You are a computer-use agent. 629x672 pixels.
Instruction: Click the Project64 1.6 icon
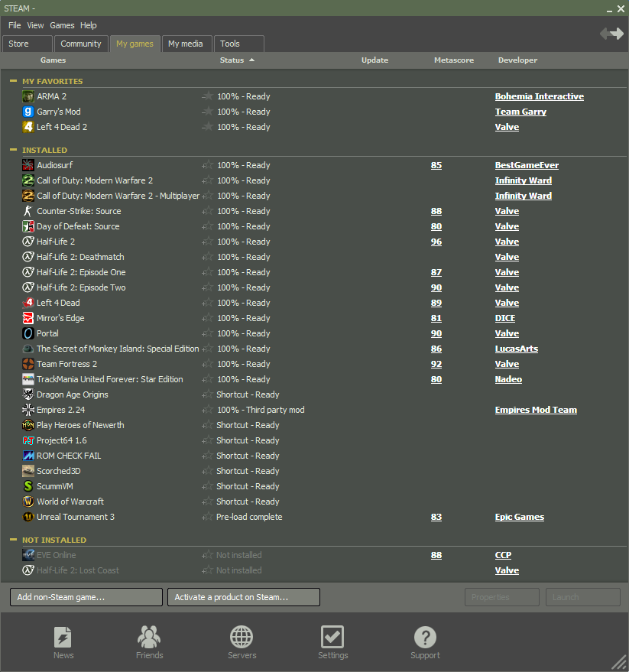click(x=28, y=440)
